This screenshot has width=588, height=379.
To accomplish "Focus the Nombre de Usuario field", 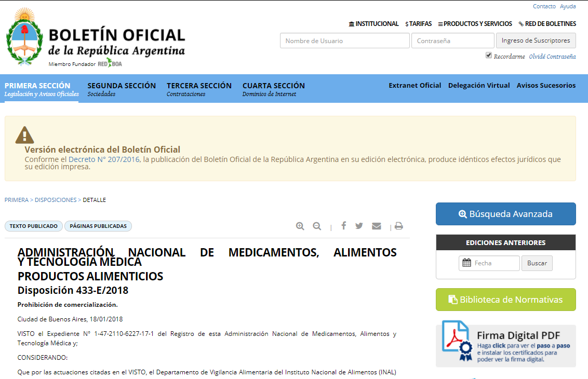I will coord(344,40).
